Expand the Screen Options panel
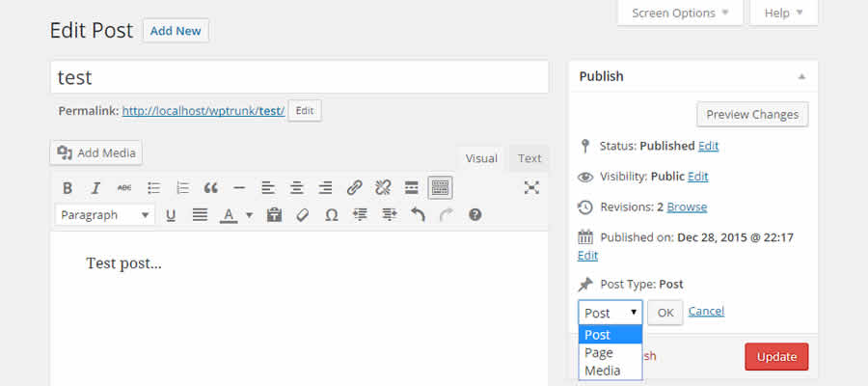868x386 pixels. pos(680,13)
